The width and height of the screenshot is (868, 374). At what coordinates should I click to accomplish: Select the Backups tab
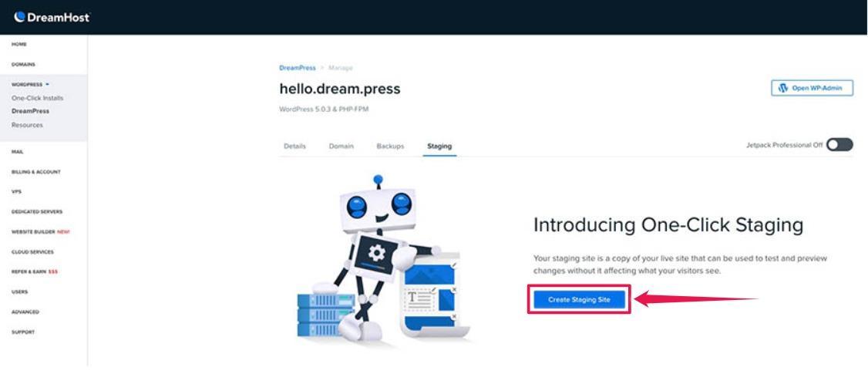tap(390, 147)
